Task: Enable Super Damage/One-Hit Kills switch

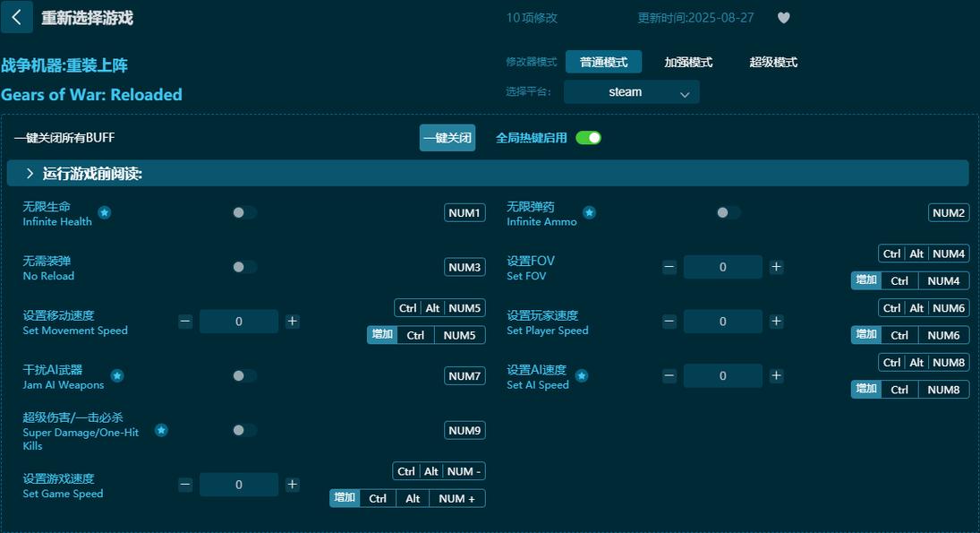Action: [243, 430]
